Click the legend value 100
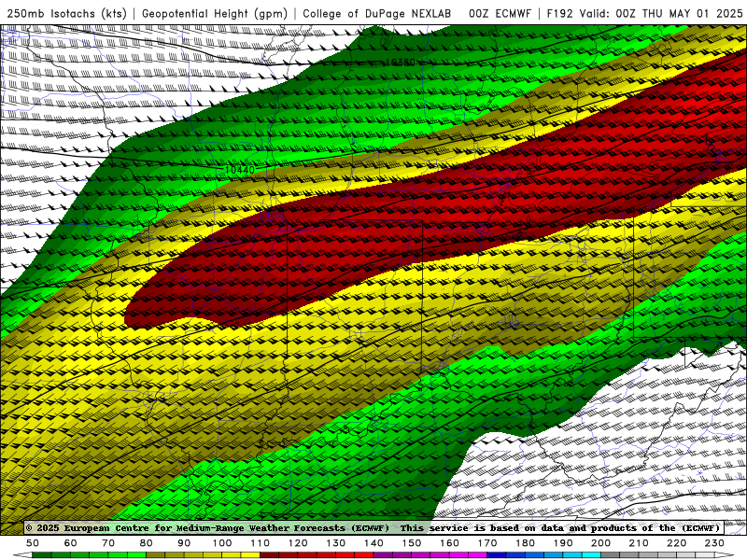 click(x=222, y=543)
